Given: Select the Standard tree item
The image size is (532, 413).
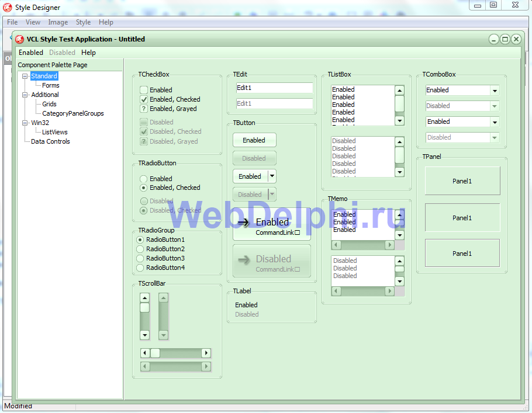Looking at the screenshot, I should 44,76.
